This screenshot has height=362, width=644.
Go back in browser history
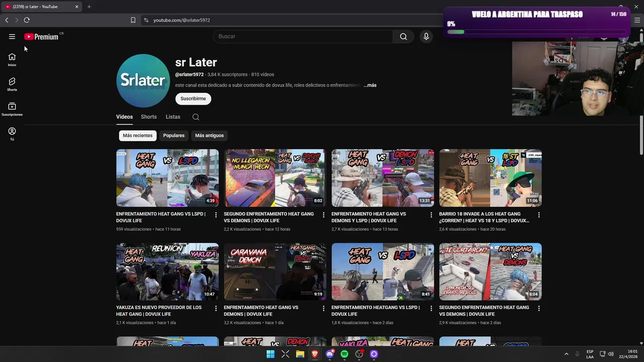7,20
